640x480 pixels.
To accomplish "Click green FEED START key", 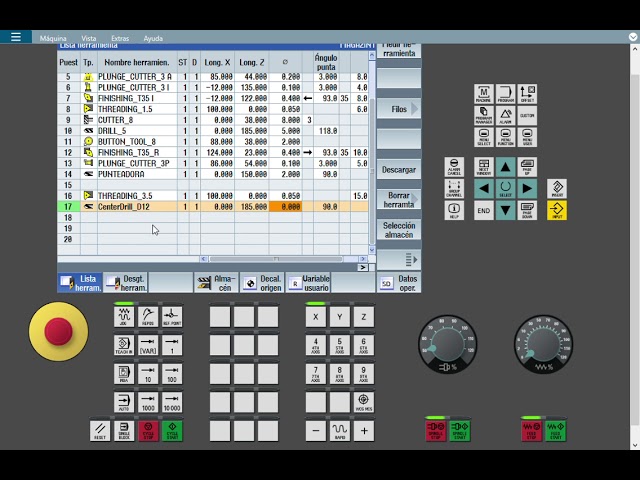I will [556, 431].
